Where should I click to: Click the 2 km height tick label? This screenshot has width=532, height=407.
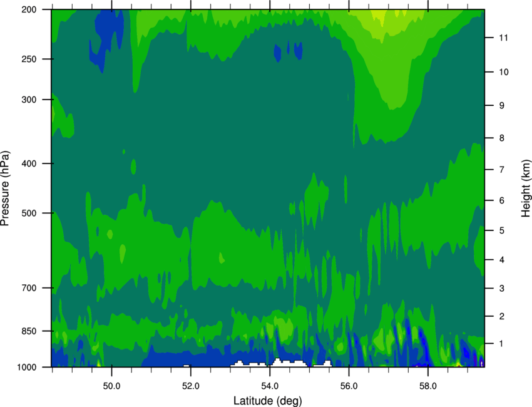tap(501, 316)
